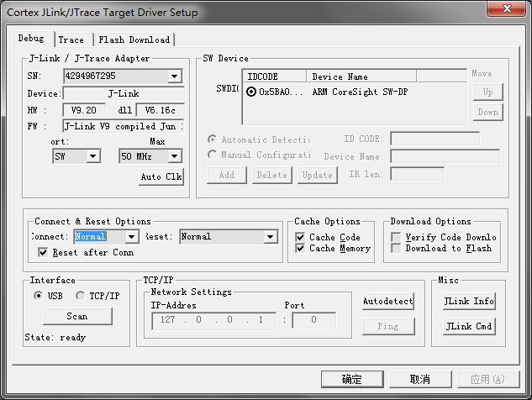
Task: Cancel with the 取消 button
Action: pyautogui.click(x=420, y=379)
